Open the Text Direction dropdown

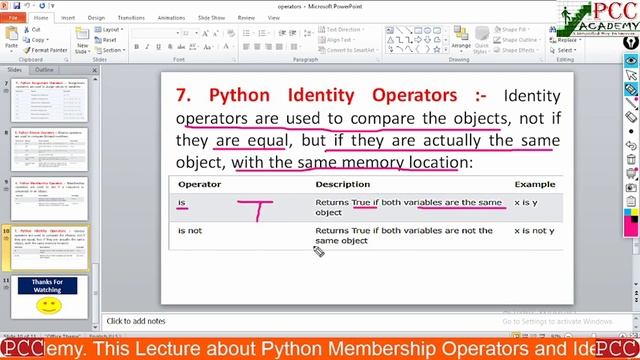341,29
